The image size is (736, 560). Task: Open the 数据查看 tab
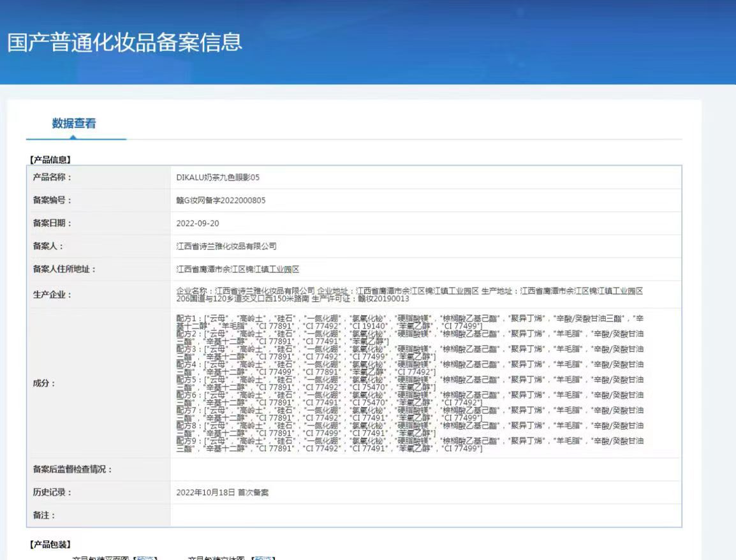tap(74, 124)
